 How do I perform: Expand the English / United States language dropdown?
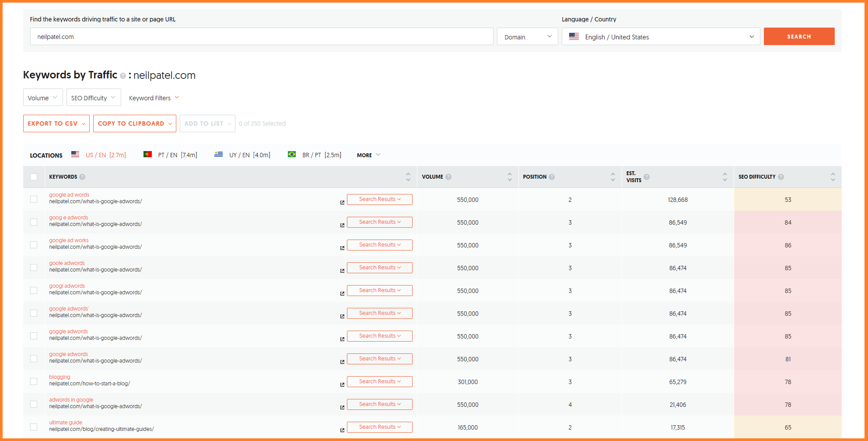pyautogui.click(x=661, y=37)
